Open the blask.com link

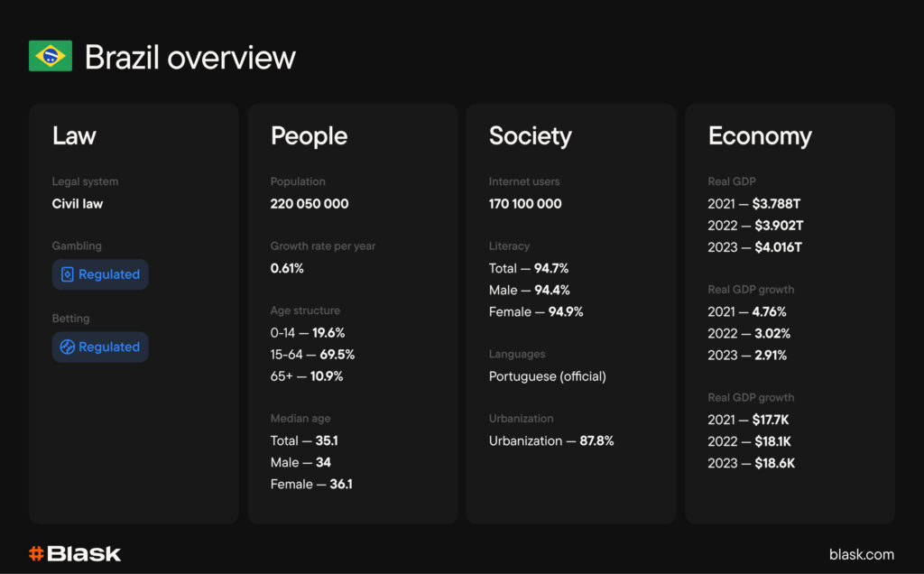(x=862, y=554)
